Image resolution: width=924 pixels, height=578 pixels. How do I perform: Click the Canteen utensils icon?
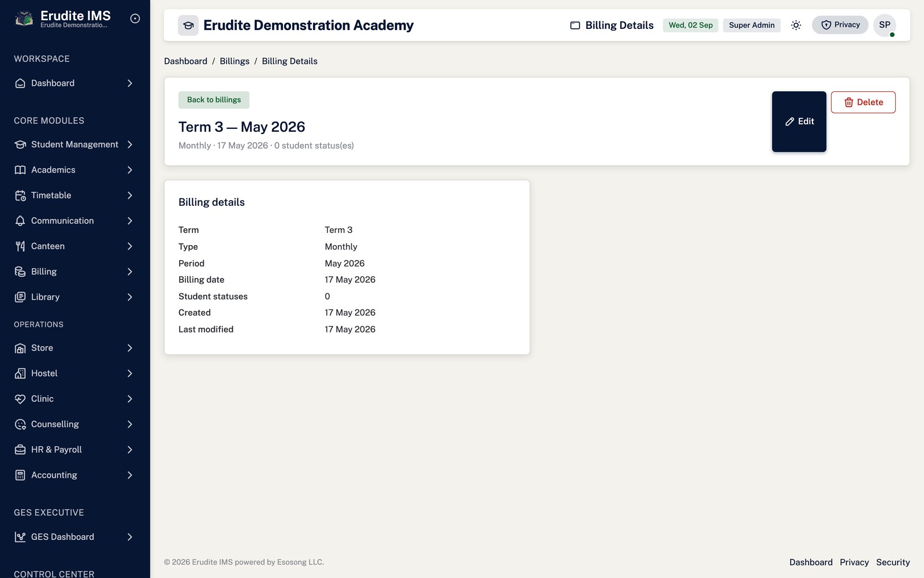(20, 246)
